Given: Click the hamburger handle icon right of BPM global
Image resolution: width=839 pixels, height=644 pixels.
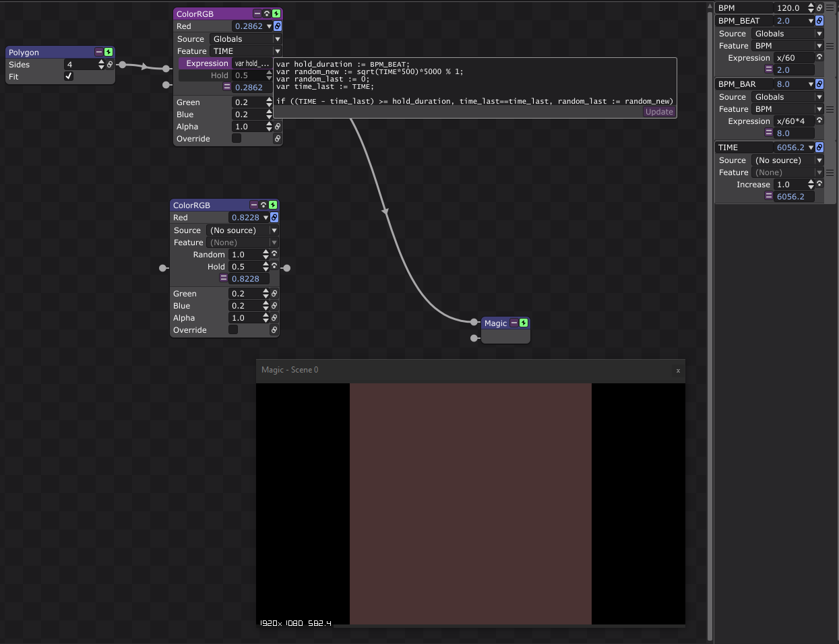Looking at the screenshot, I should tap(830, 8).
